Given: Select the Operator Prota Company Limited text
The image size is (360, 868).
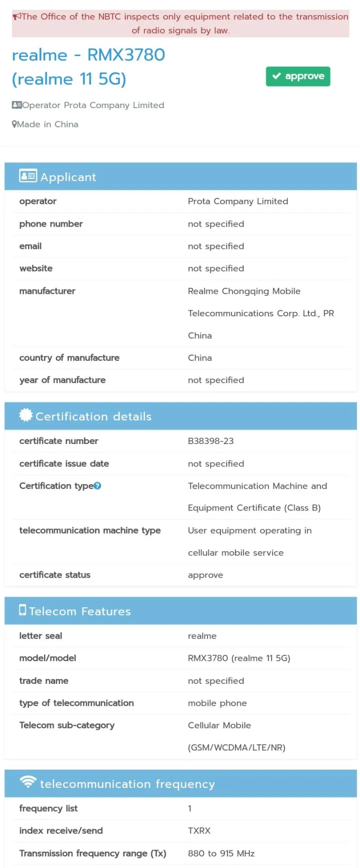Looking at the screenshot, I should (94, 105).
